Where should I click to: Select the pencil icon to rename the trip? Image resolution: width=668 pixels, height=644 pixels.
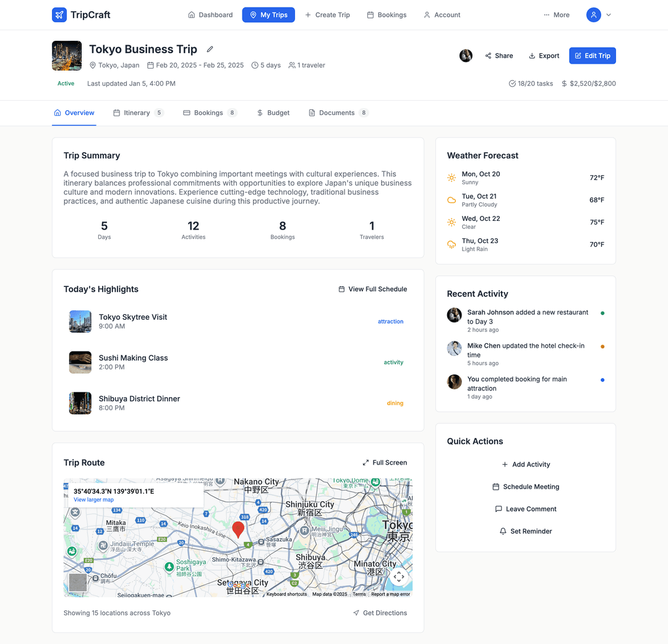point(209,49)
